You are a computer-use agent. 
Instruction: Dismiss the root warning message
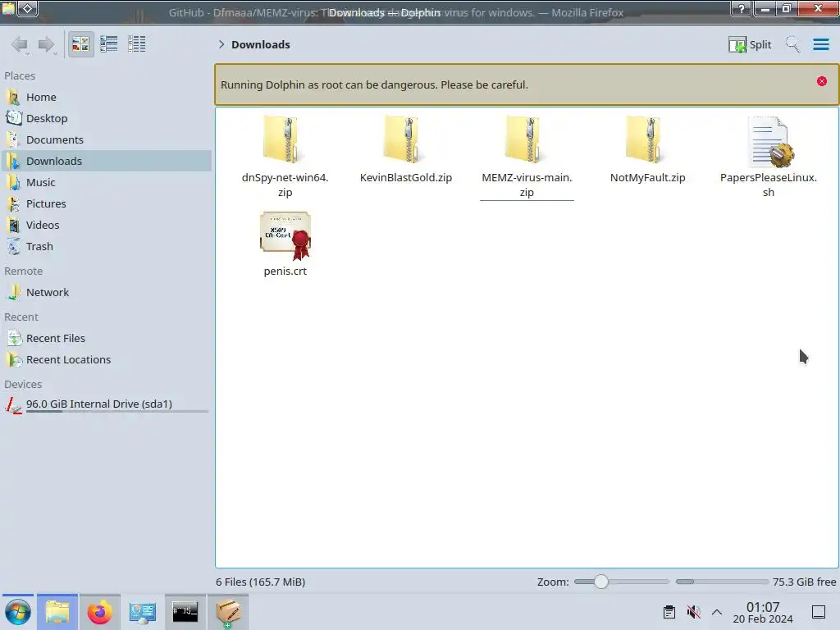(x=822, y=81)
